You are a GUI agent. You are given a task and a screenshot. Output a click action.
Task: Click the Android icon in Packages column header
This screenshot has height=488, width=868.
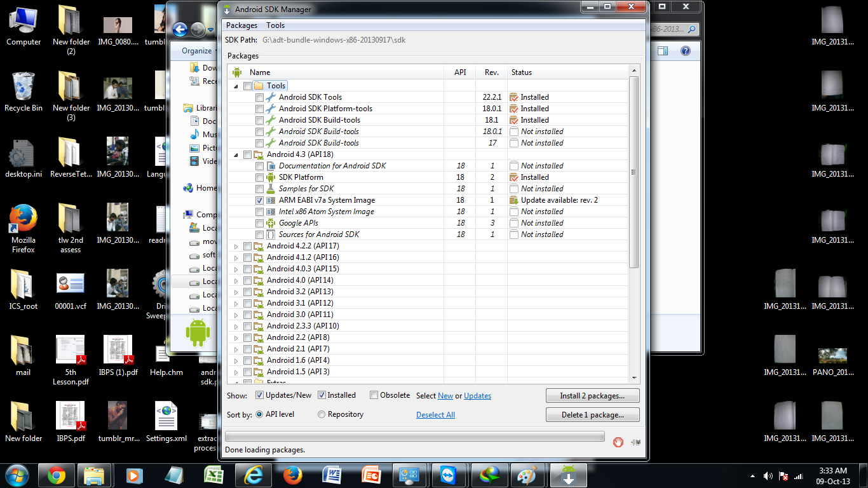[x=237, y=72]
